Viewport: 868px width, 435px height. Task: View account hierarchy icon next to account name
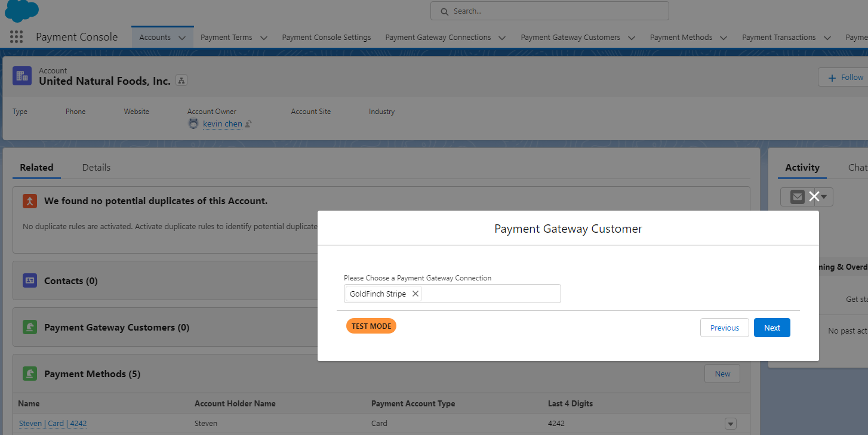(x=182, y=81)
